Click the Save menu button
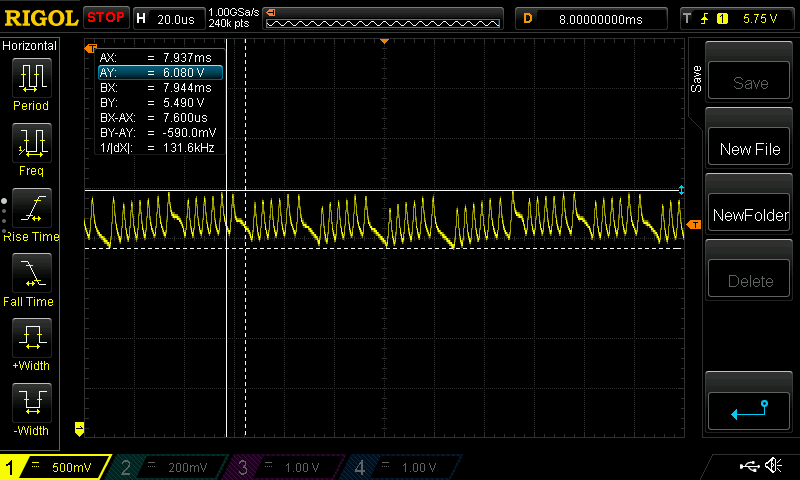The height and width of the screenshot is (480, 800). pyautogui.click(x=749, y=82)
